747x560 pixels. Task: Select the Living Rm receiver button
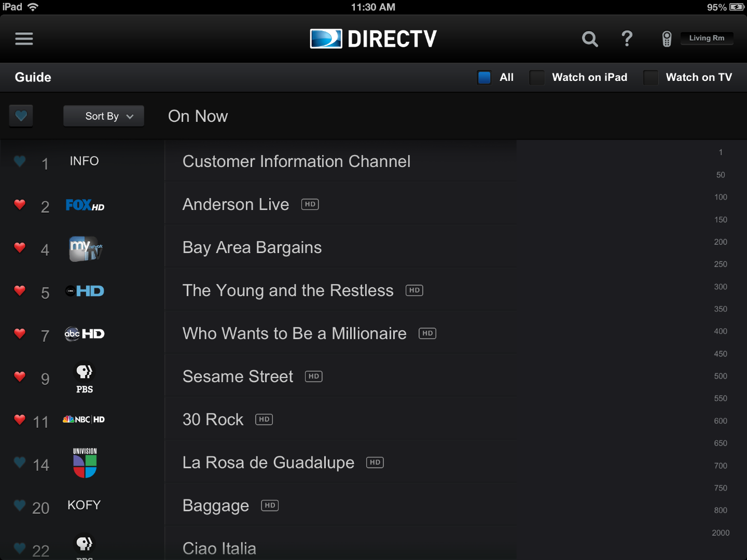click(x=707, y=38)
